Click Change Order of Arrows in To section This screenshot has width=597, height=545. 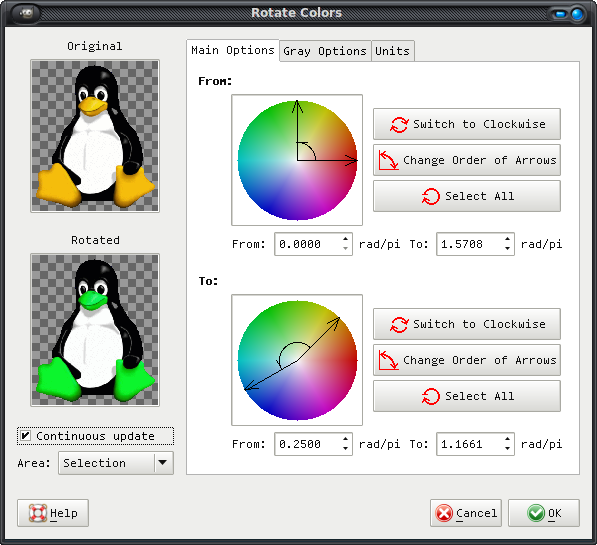tap(467, 360)
